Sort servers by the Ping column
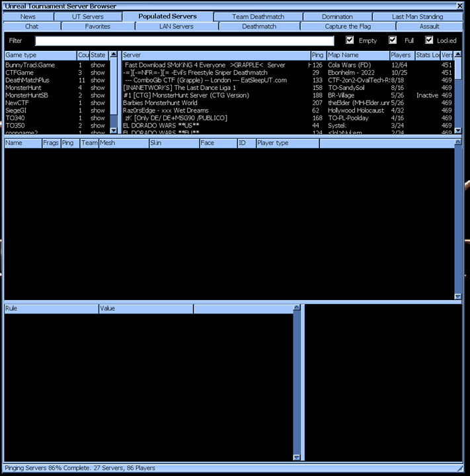This screenshot has height=476, width=470. [318, 55]
